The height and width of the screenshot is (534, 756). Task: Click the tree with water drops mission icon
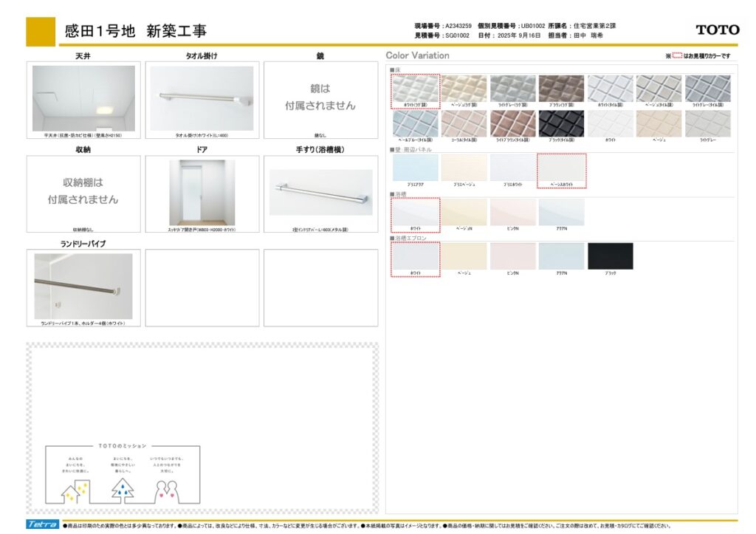pos(122,489)
